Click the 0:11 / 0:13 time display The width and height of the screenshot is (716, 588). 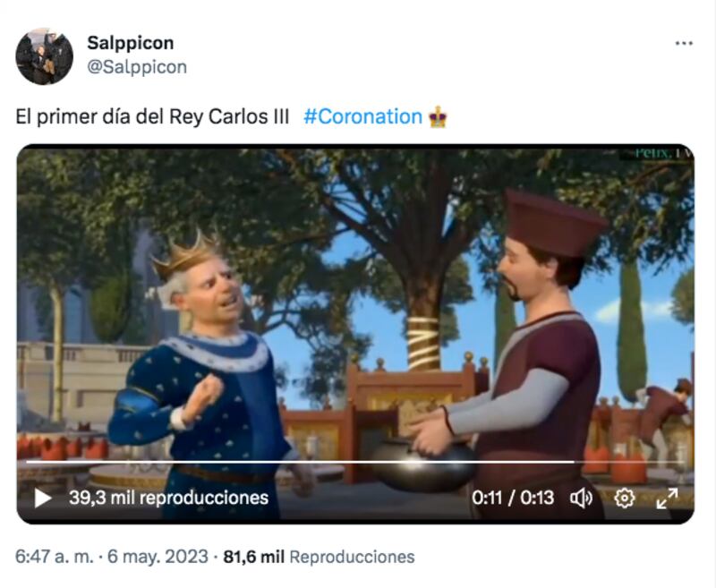(513, 498)
